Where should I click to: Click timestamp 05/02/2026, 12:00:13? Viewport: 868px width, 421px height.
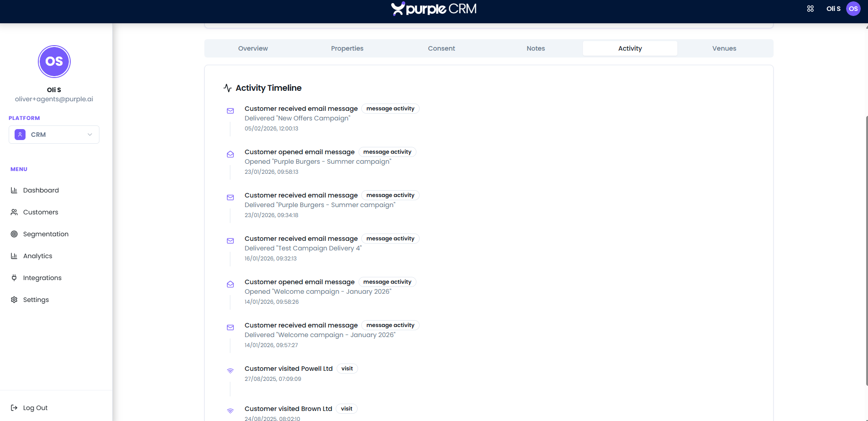coord(271,129)
